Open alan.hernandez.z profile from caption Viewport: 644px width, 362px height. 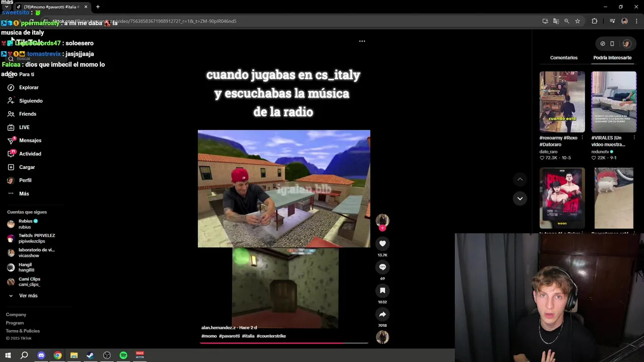(x=218, y=328)
